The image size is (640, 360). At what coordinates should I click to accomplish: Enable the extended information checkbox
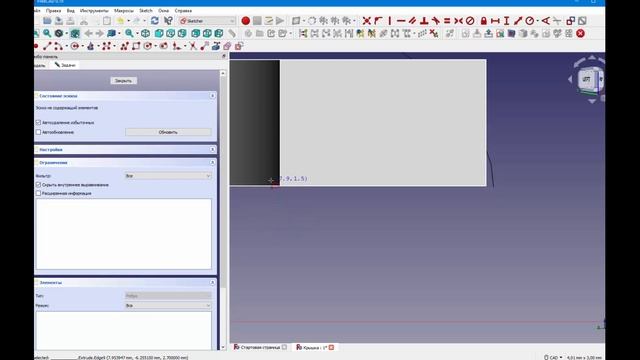[x=38, y=193]
